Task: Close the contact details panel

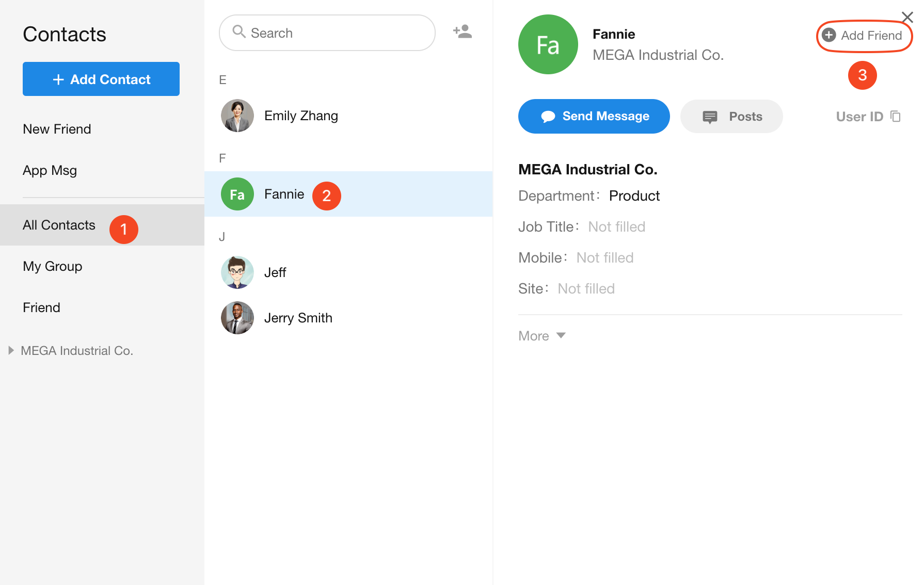Action: click(907, 17)
